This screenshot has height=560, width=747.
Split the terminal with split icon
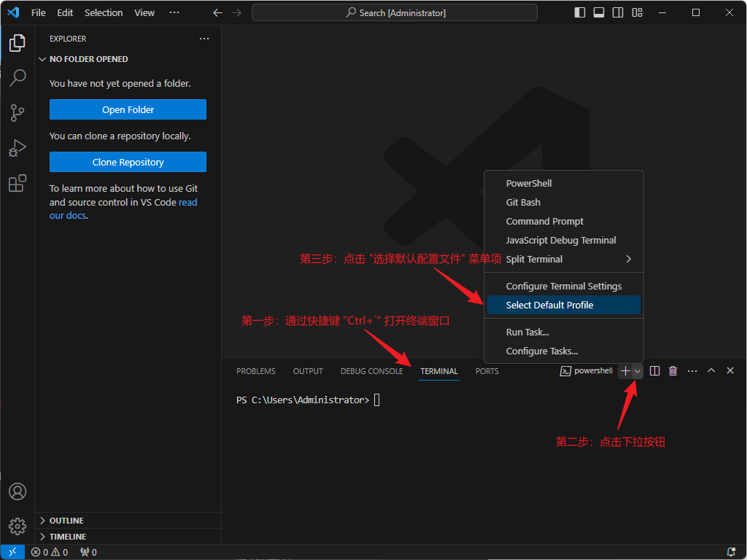pos(654,371)
